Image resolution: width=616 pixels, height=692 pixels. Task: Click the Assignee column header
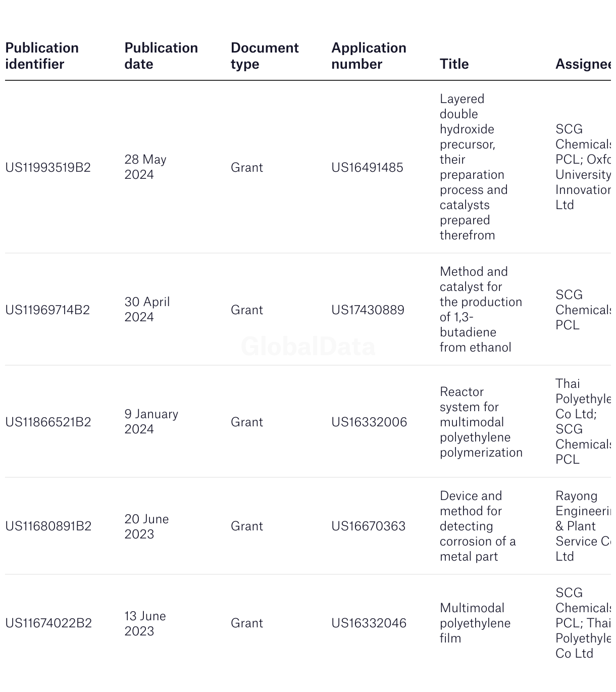[583, 64]
